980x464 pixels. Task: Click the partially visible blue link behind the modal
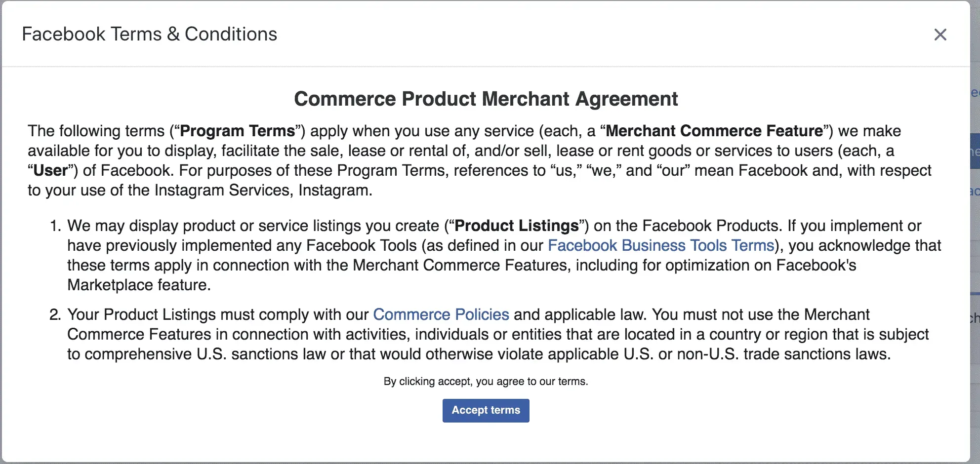pos(975,92)
